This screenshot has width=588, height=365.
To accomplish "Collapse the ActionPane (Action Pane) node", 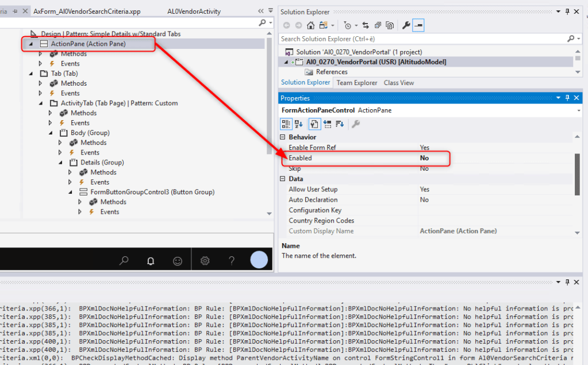I will (30, 44).
